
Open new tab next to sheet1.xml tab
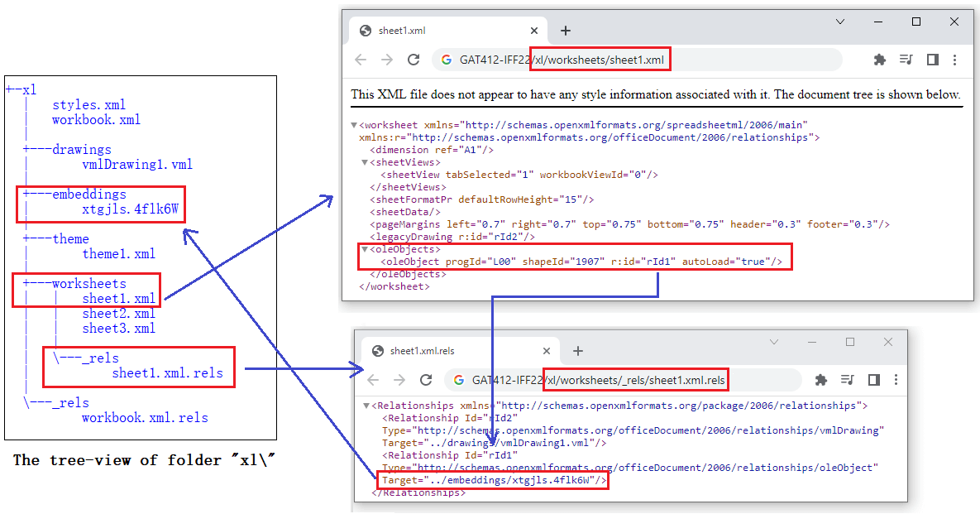coord(566,31)
